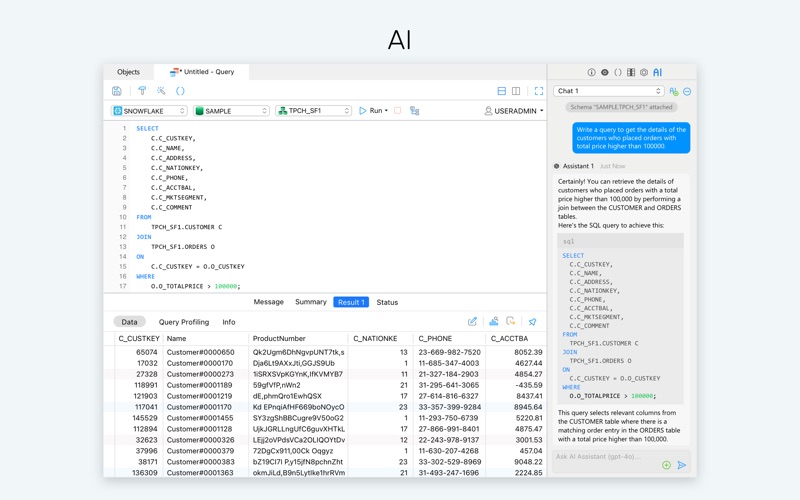Click the Stop query icon
The width and height of the screenshot is (800, 500).
pos(398,110)
